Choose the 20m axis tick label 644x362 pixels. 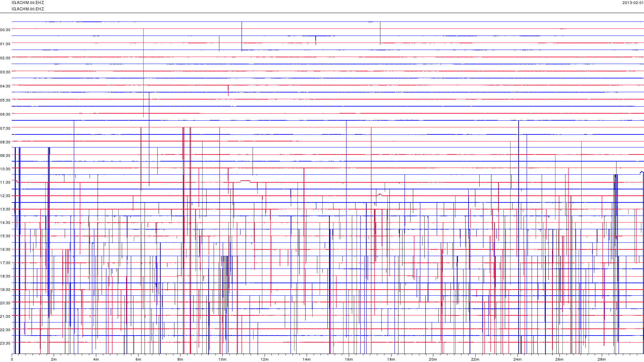tap(433, 360)
